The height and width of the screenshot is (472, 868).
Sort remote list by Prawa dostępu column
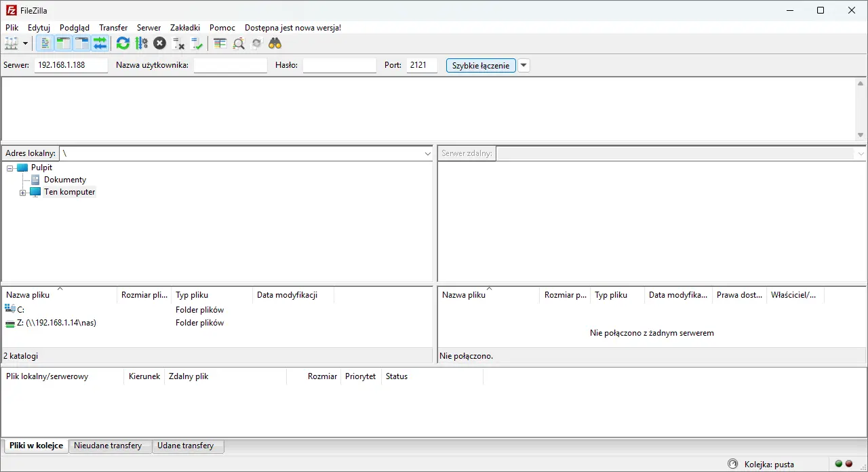point(739,295)
